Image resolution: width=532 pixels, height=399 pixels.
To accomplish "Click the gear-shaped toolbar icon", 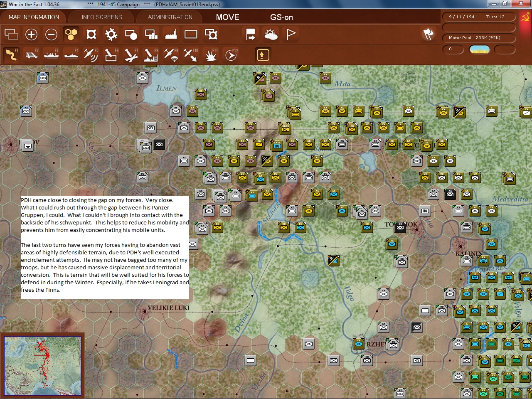I will click(x=111, y=34).
